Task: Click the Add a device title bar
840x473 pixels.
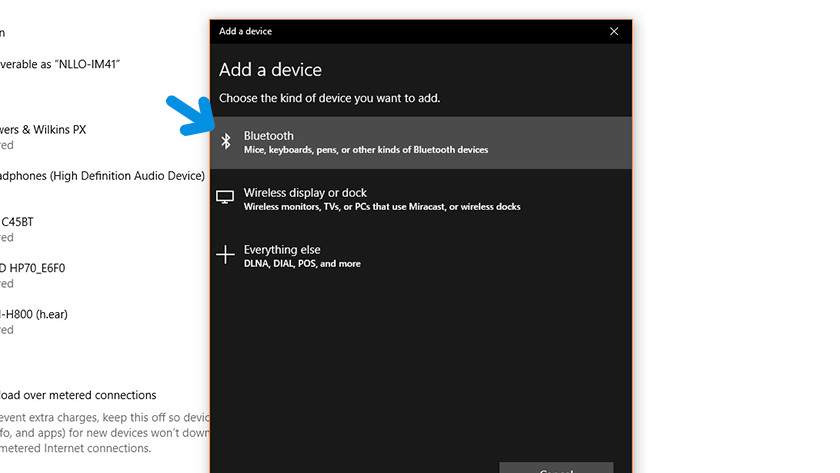Action: pyautogui.click(x=400, y=31)
